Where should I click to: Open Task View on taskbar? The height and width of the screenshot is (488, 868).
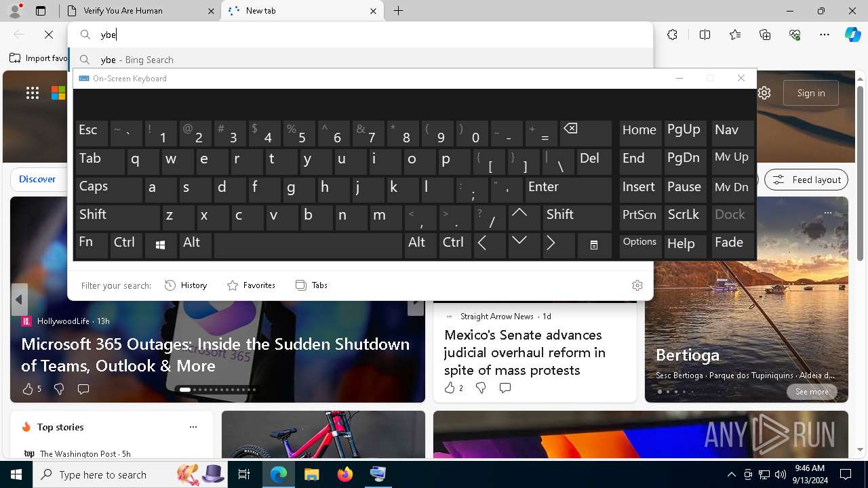pyautogui.click(x=244, y=474)
